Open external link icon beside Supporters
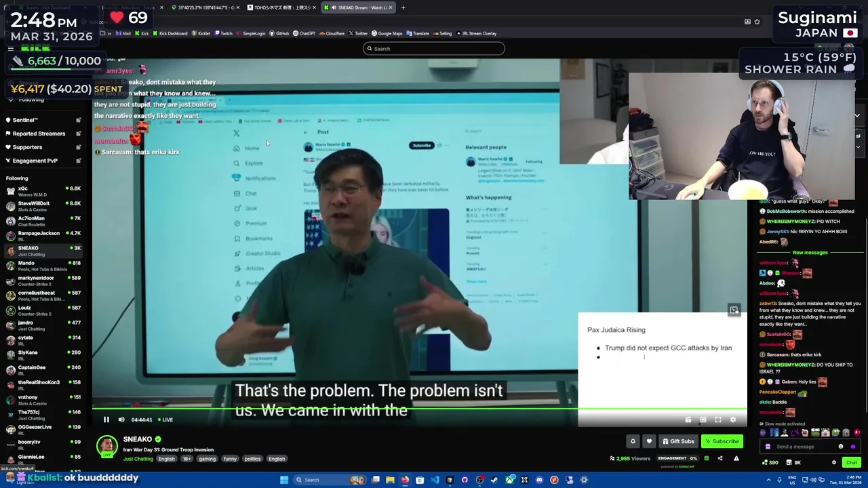Screen dimensions: 868x488 [79, 147]
